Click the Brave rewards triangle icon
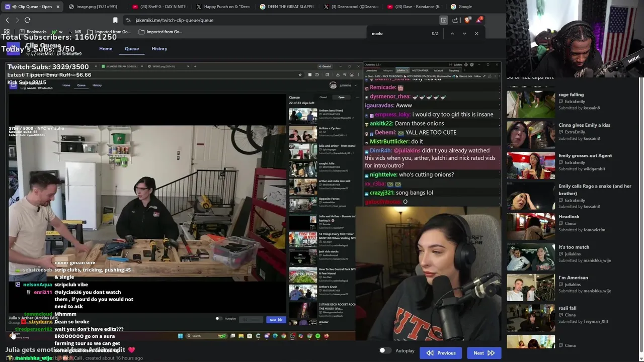644x362 pixels. (x=479, y=20)
